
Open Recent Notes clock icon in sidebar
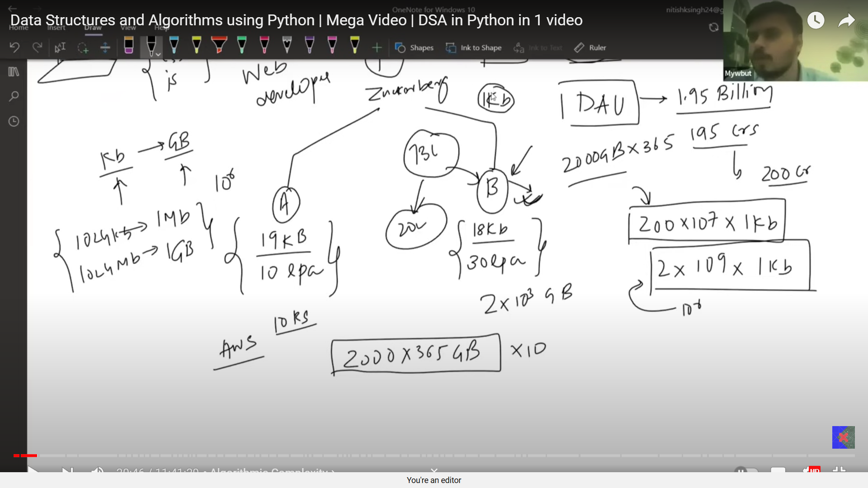[14, 121]
